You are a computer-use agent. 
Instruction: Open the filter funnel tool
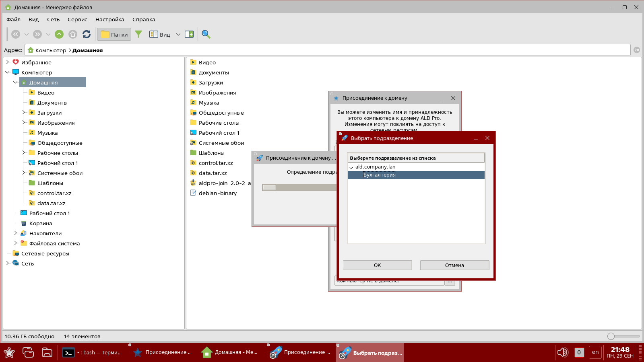[x=138, y=34]
